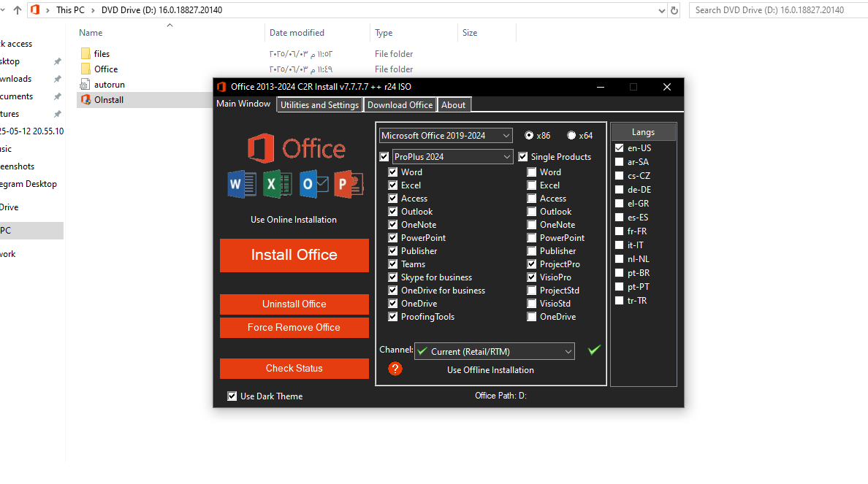
Task: Click the Check Status button
Action: 294,369
